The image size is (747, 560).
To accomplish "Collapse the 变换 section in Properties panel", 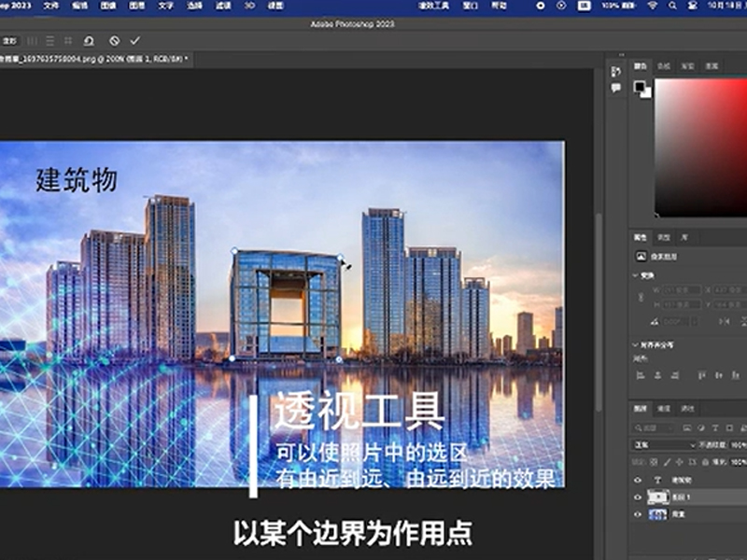I will (634, 276).
